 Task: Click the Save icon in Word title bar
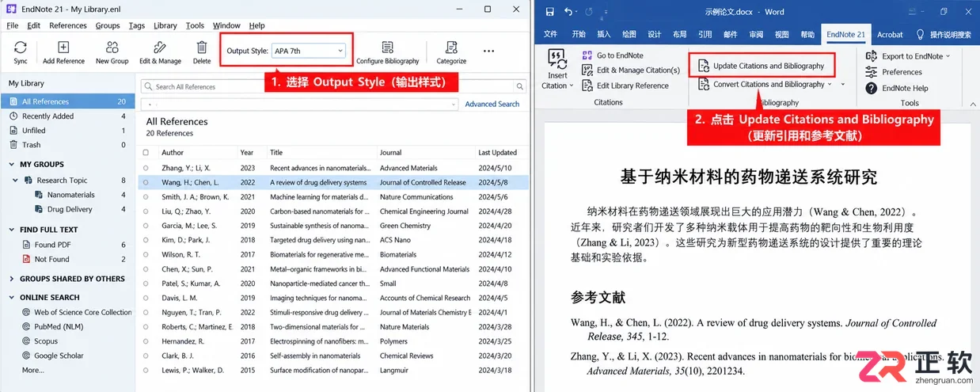(x=550, y=12)
